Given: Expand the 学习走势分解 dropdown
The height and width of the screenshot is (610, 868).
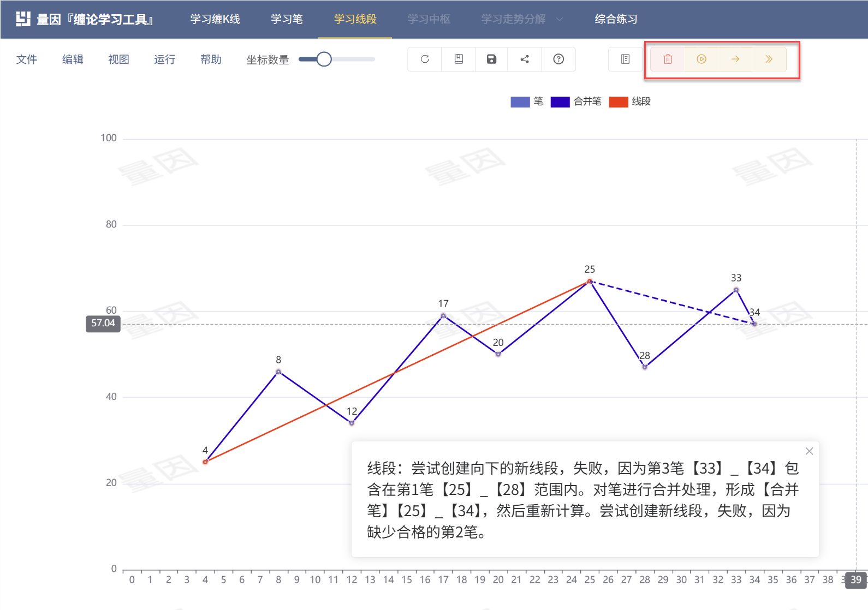Looking at the screenshot, I should 521,19.
